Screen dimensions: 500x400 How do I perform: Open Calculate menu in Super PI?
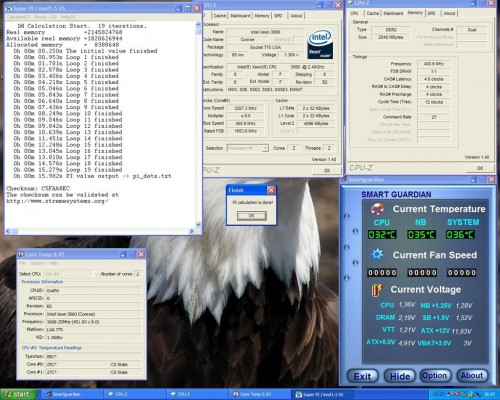(x=18, y=17)
